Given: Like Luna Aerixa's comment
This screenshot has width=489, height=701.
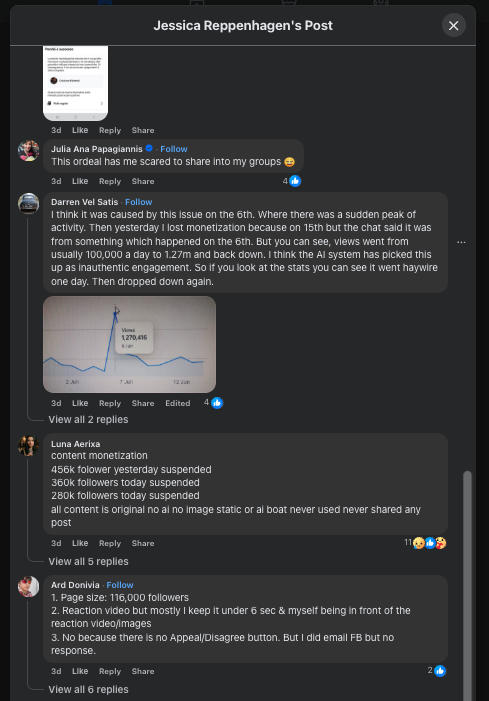Looking at the screenshot, I should [x=80, y=543].
